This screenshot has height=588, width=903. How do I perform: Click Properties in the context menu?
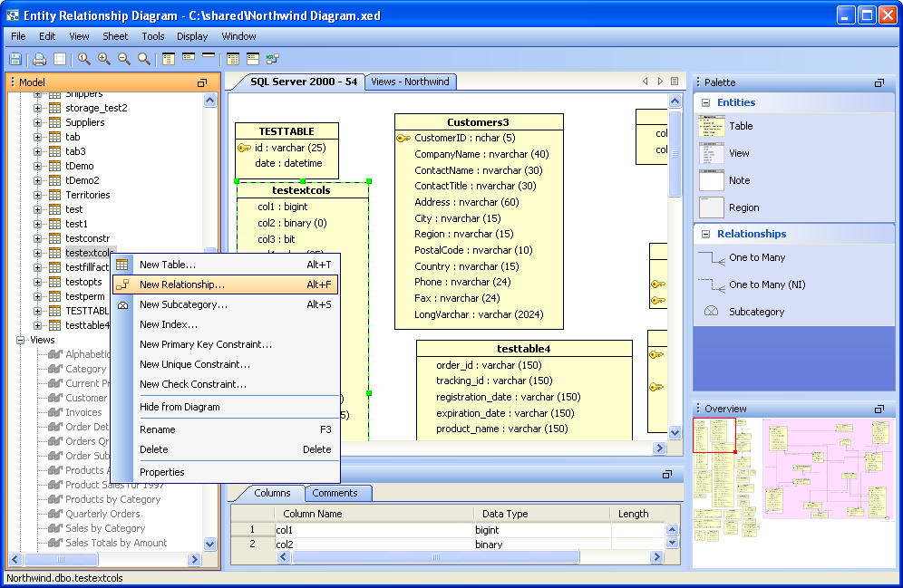coord(162,472)
